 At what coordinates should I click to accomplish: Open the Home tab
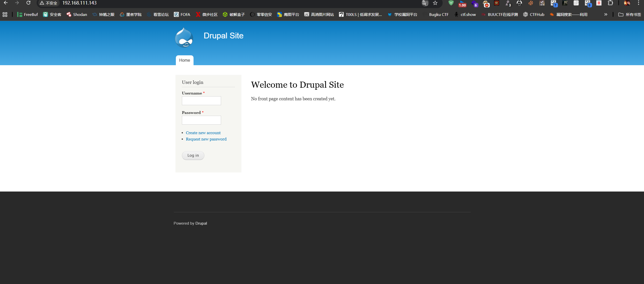pyautogui.click(x=184, y=60)
